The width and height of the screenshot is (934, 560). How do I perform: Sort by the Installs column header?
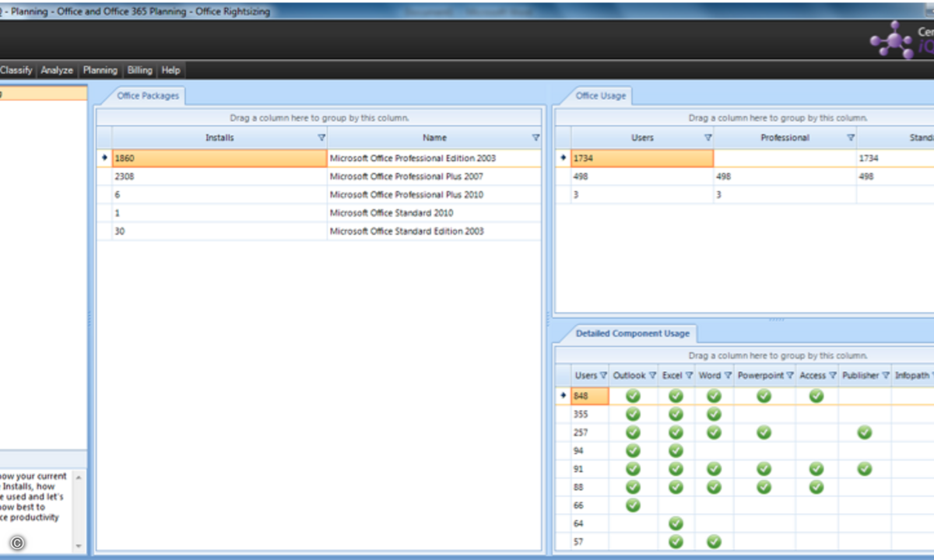tap(219, 138)
